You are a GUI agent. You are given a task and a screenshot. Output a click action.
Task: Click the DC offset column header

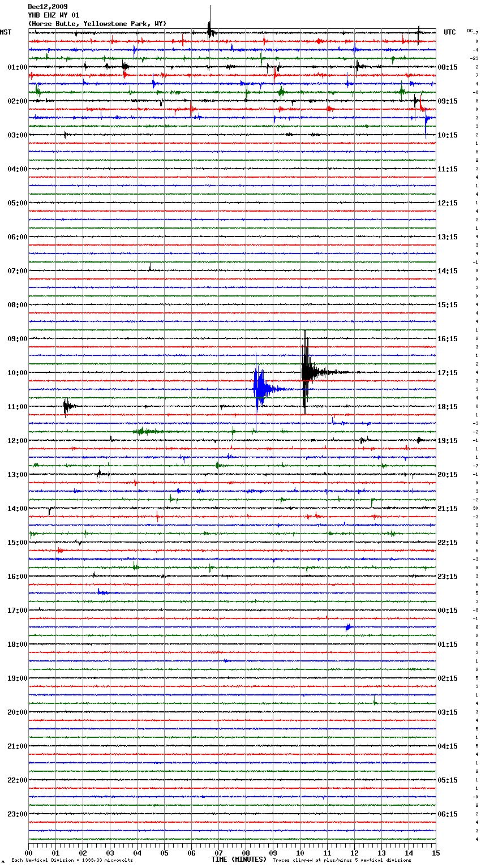(x=470, y=30)
